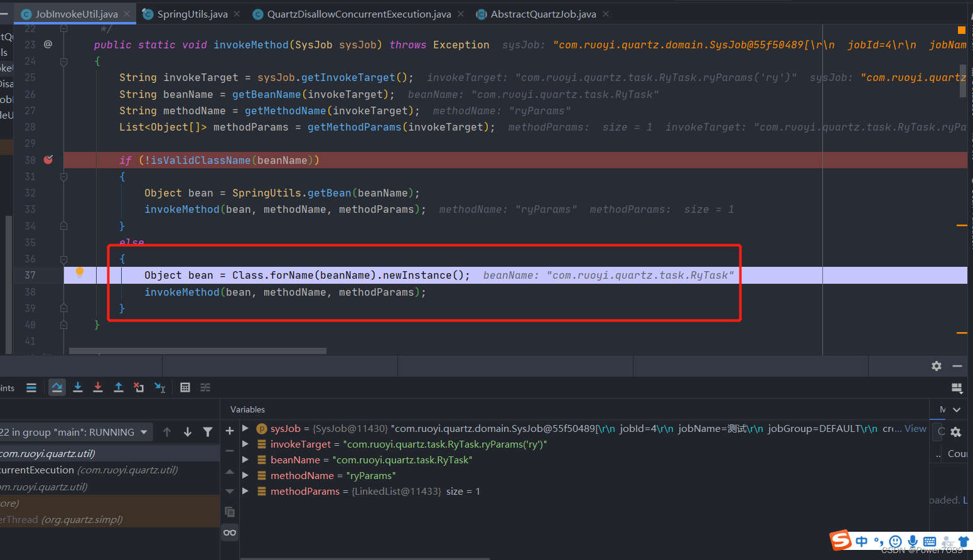Select the thread stack frame (org.quartz.simpl)
This screenshot has width=973, height=560.
click(110, 519)
